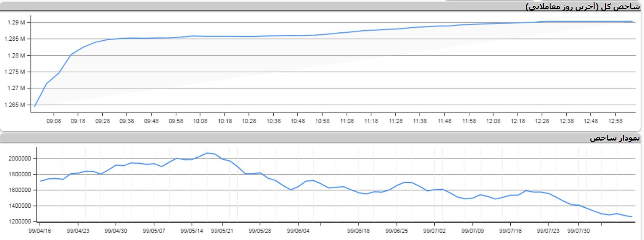This screenshot has height=240, width=644.
Task: Click the 99/06/25 date label
Action: point(397,231)
